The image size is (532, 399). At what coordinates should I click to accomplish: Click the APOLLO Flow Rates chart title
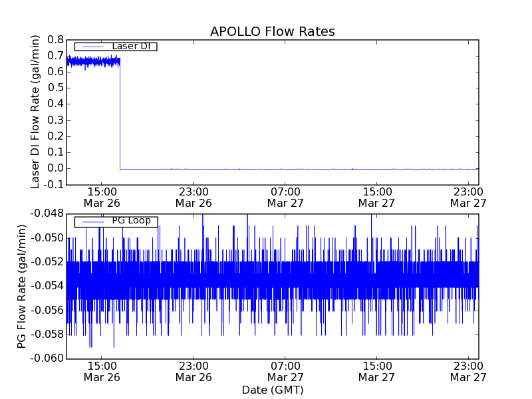272,32
